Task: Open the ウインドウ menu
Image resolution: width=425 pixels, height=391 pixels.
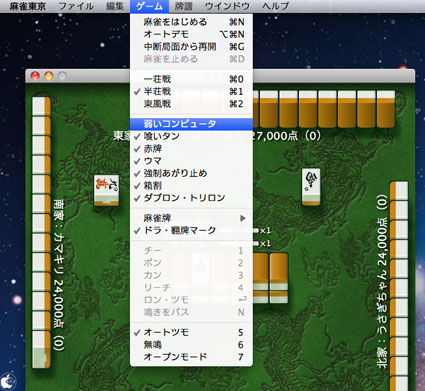Action: click(x=227, y=6)
